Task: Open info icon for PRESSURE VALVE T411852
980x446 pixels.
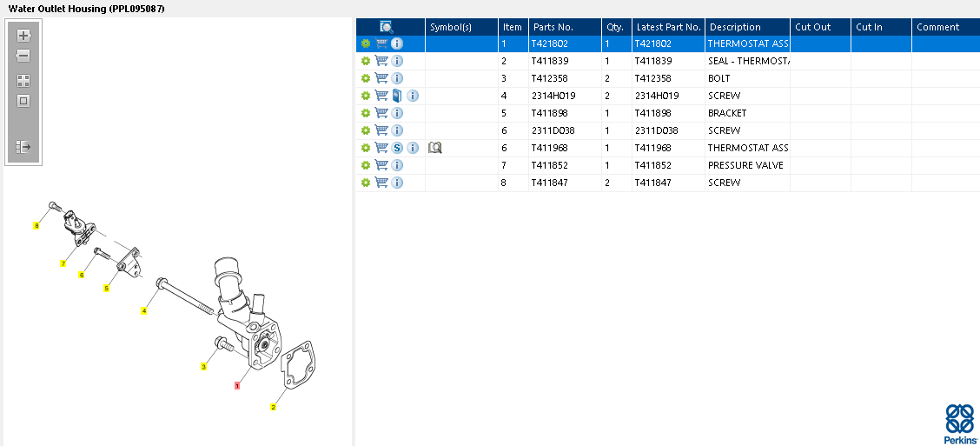Action: pos(397,165)
